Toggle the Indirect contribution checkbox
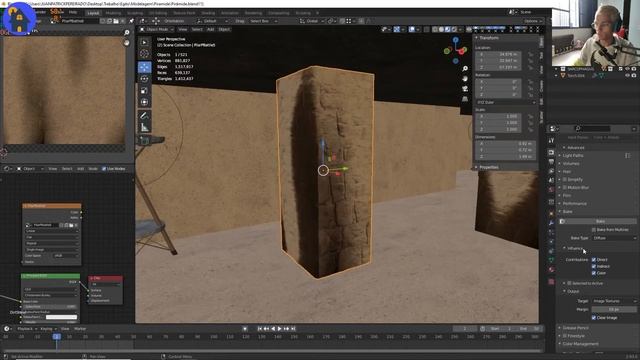This screenshot has height=360, width=640. (x=594, y=266)
